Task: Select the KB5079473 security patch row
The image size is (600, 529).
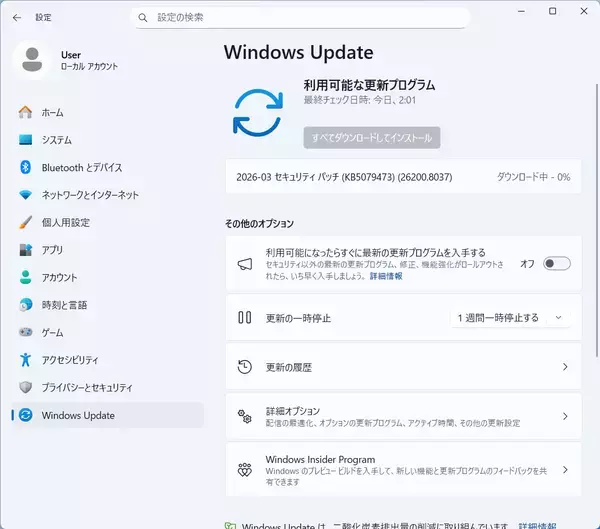Action: tap(403, 177)
